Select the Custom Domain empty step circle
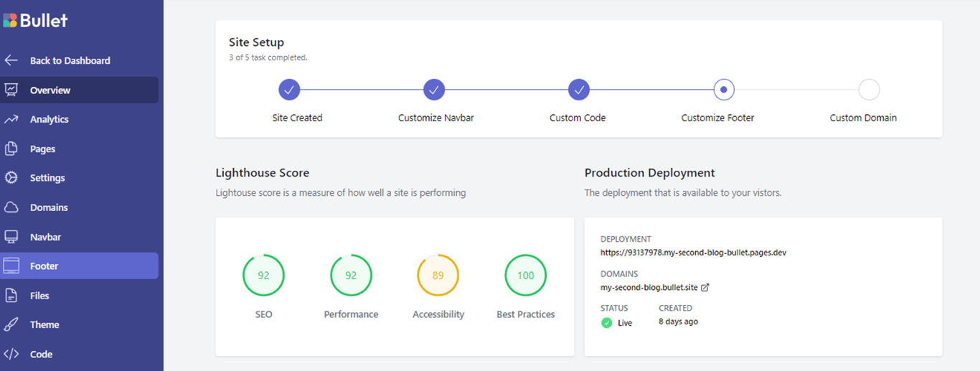This screenshot has width=980, height=371. (x=869, y=90)
